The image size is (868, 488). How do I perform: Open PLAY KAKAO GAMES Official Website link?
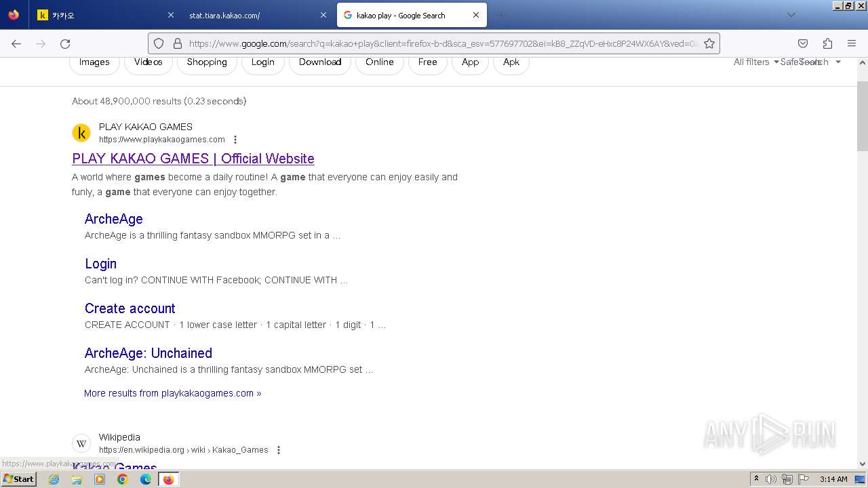click(x=193, y=159)
